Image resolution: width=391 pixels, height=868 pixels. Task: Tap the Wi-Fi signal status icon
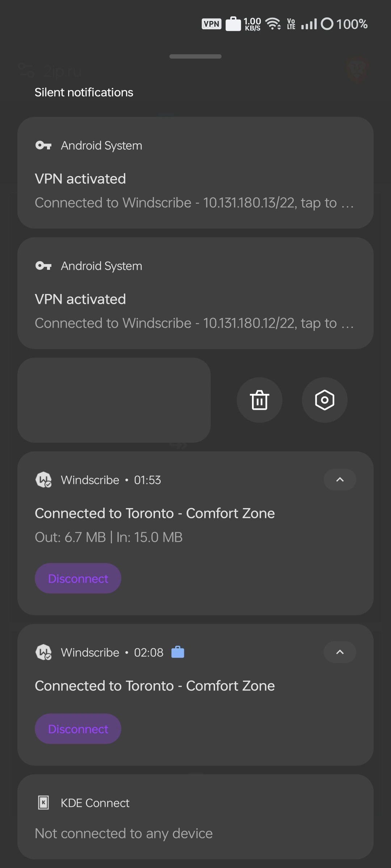pos(273,24)
